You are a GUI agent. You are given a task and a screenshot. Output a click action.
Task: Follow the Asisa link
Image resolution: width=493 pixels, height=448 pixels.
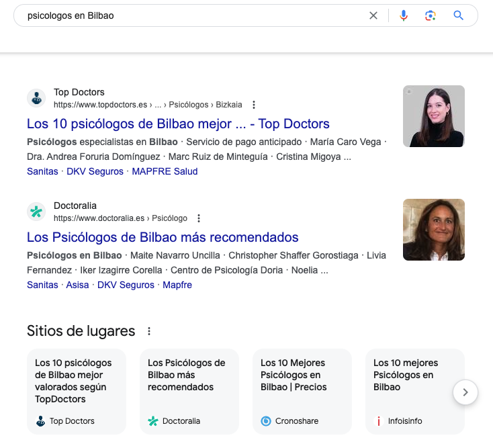pyautogui.click(x=77, y=285)
